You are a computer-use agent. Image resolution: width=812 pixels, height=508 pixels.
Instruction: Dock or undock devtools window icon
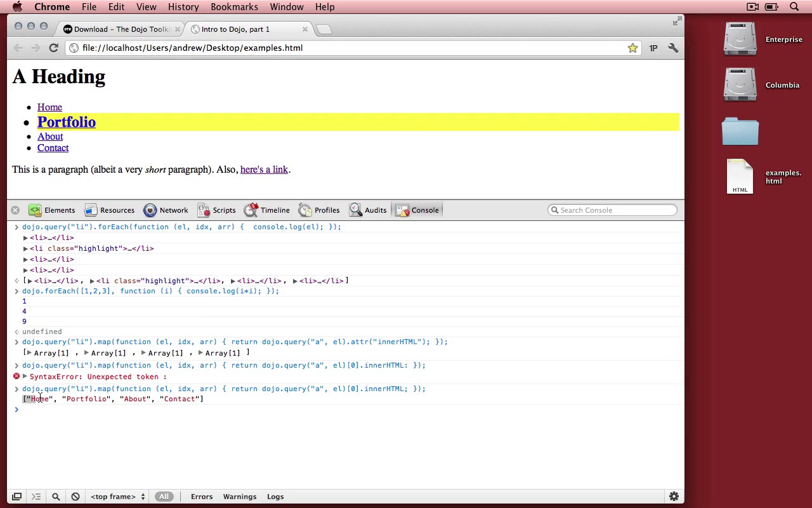pos(17,497)
